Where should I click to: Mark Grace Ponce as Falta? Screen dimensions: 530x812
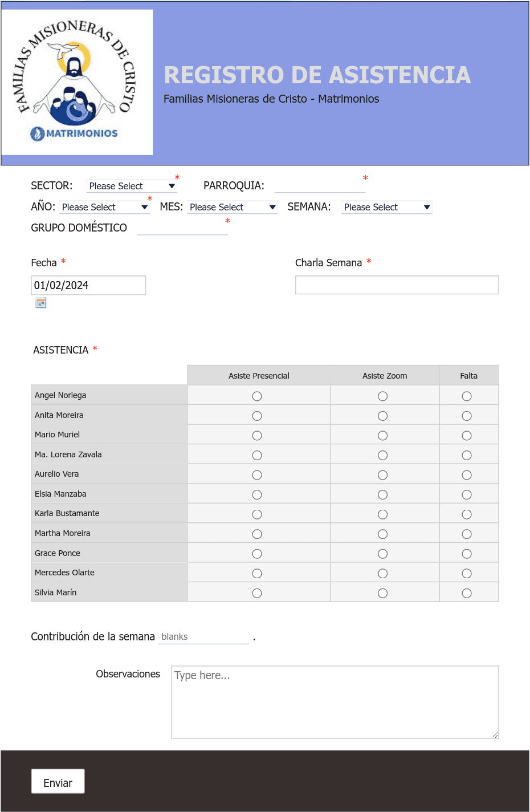click(467, 554)
